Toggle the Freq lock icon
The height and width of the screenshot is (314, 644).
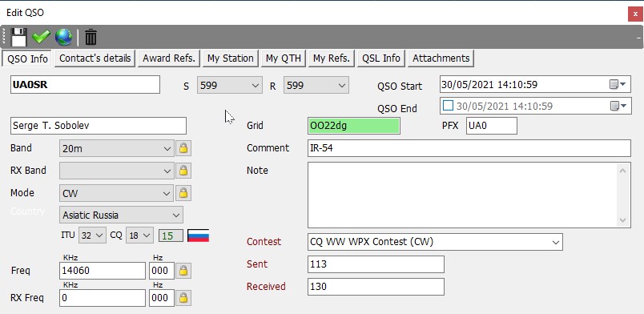coord(183,271)
